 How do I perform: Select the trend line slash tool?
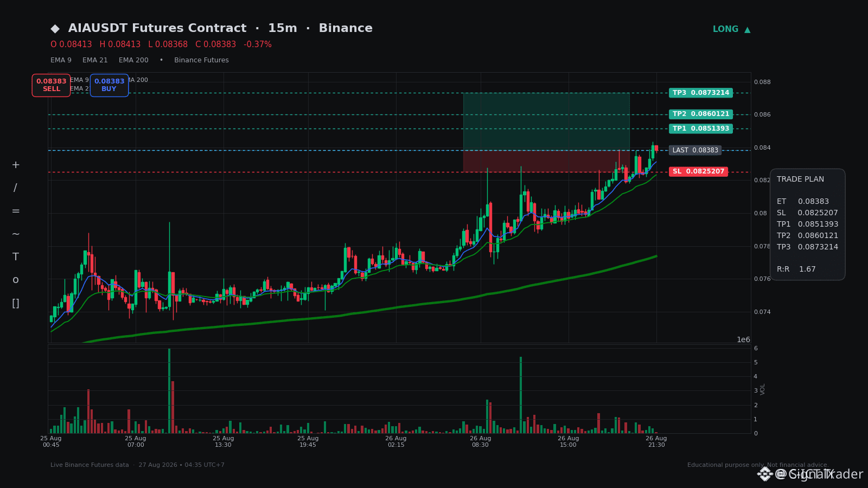coord(15,188)
